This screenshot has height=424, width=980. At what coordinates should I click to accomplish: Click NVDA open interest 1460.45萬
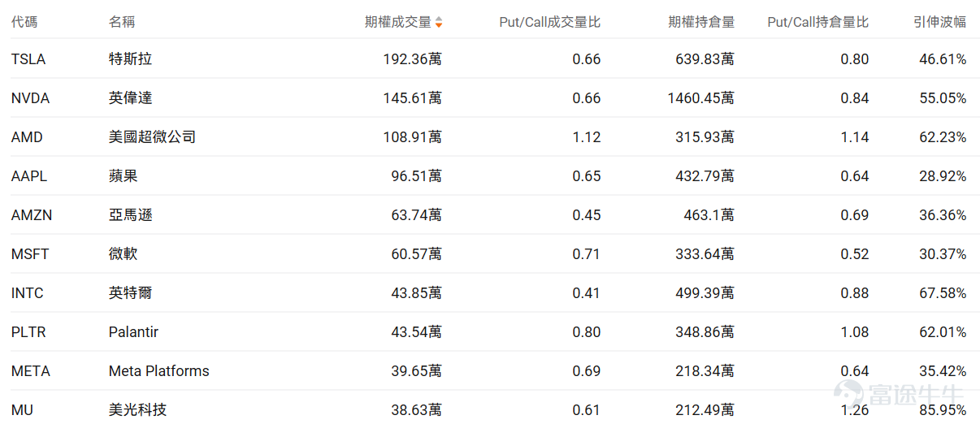pos(701,98)
